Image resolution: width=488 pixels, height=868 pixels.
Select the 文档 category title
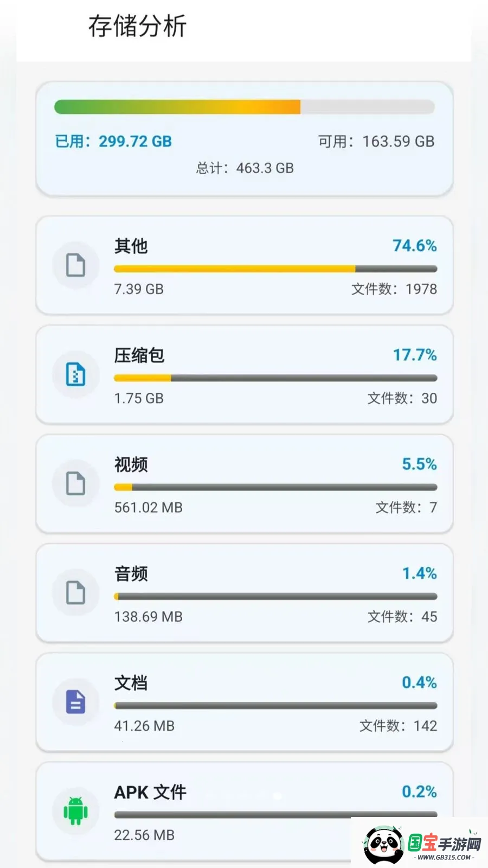click(x=131, y=682)
